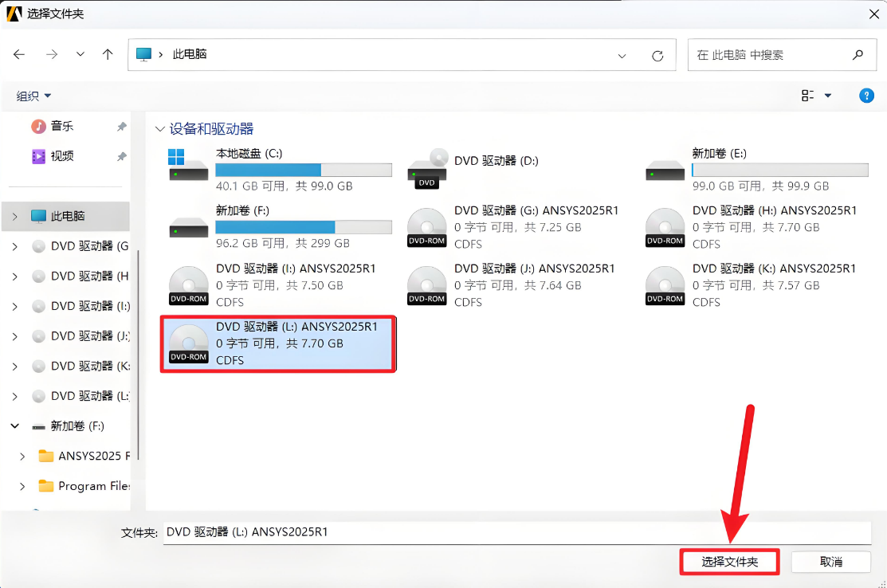
Task: Open view options dropdown arrow
Action: tap(827, 96)
